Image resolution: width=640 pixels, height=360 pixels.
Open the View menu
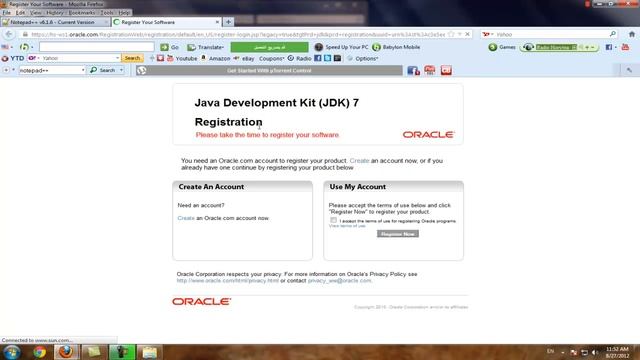36,13
